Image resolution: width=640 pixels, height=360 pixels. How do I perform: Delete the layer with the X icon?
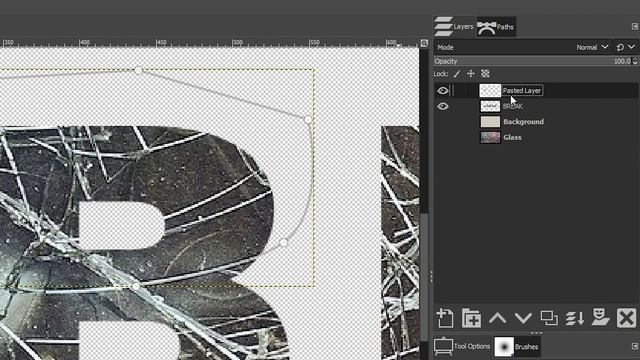(627, 318)
